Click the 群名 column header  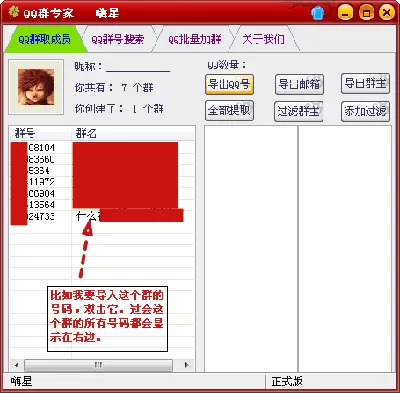coord(133,134)
